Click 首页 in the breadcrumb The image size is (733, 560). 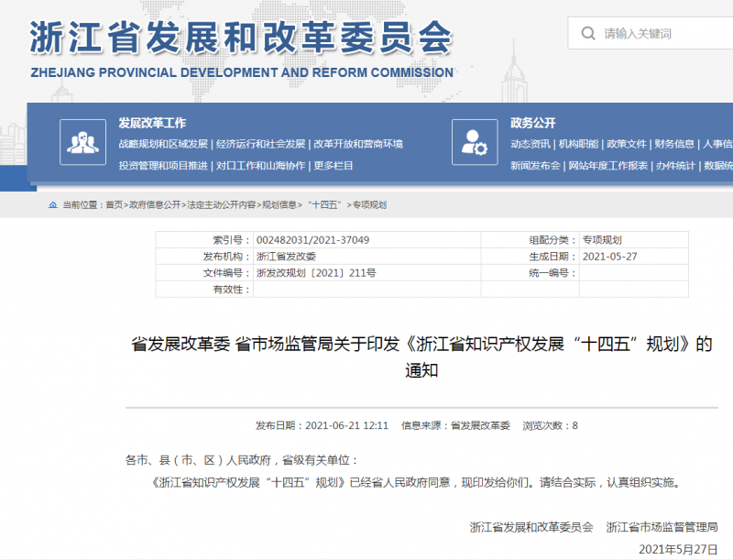tap(114, 205)
